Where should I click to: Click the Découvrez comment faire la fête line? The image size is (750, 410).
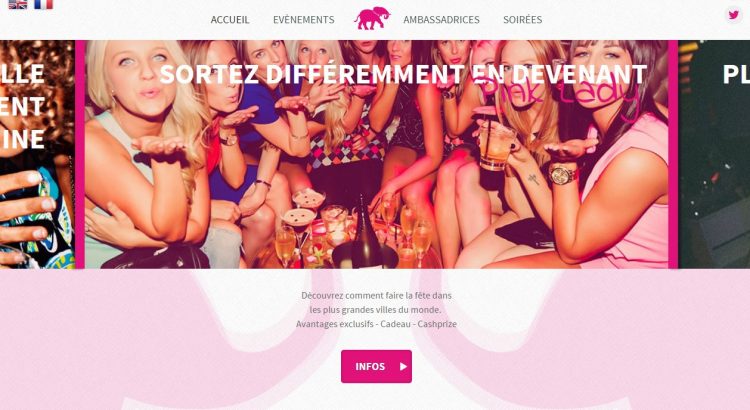pos(376,296)
